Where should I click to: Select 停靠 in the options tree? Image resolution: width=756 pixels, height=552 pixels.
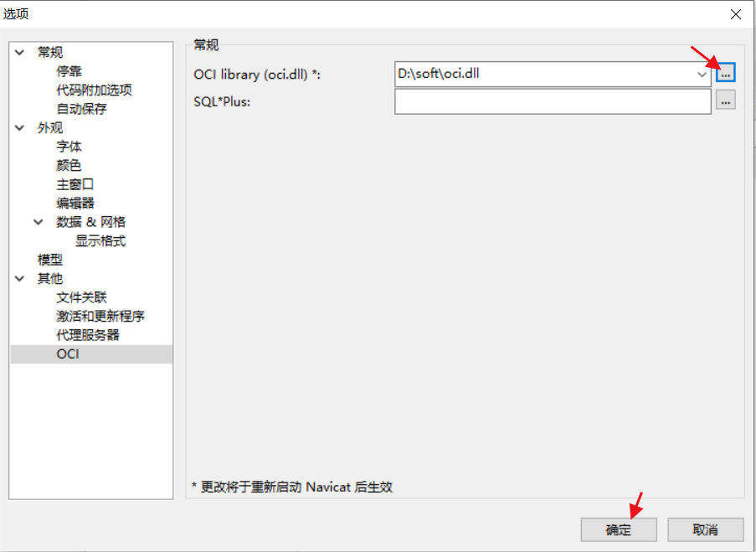[69, 71]
